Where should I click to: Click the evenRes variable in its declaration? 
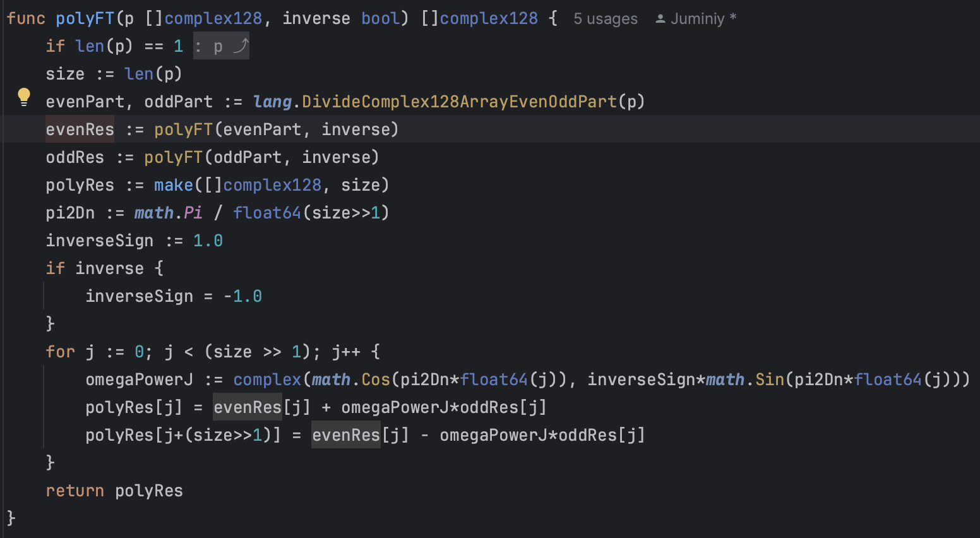80,129
